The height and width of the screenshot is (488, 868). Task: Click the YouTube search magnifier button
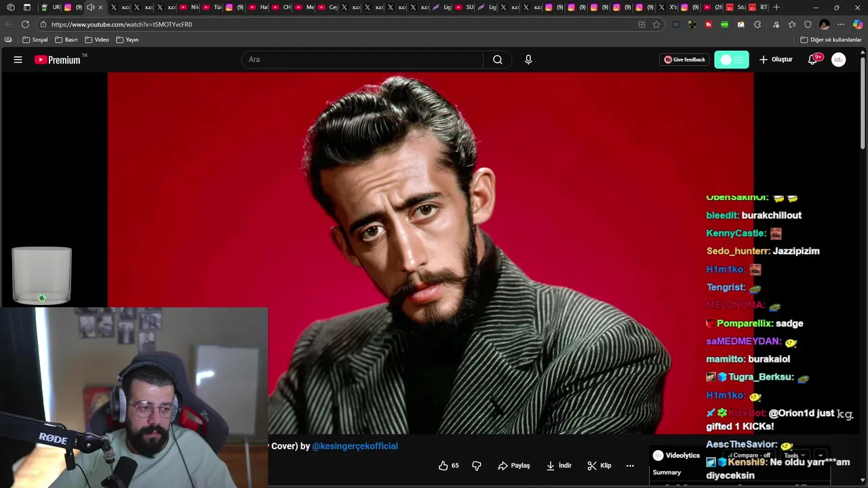[x=498, y=60]
